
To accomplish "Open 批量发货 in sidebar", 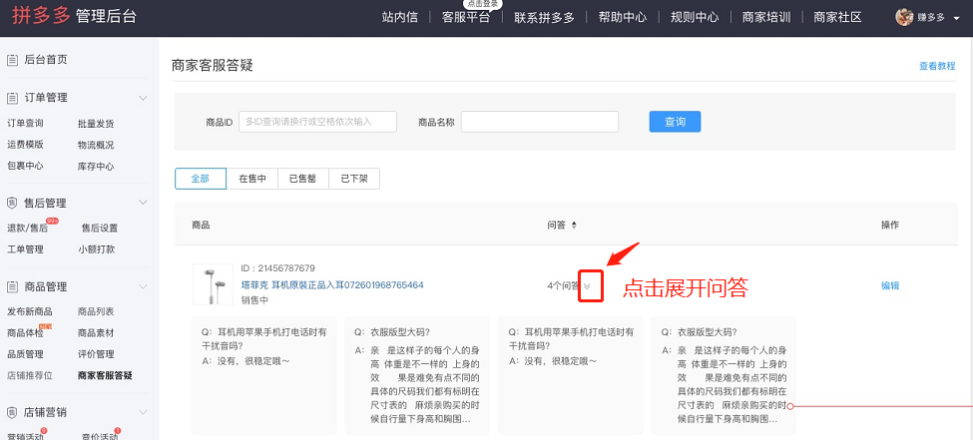I will 96,123.
